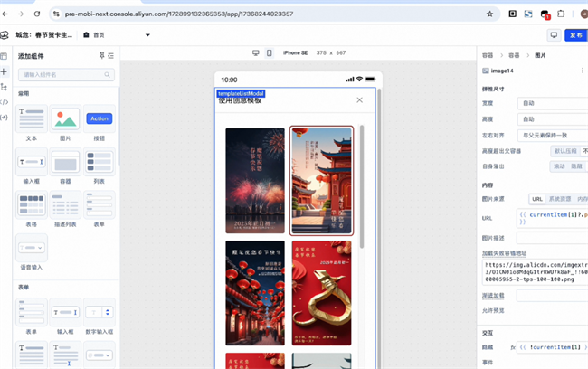
Task: Select the 图片 image component
Action: [65, 123]
